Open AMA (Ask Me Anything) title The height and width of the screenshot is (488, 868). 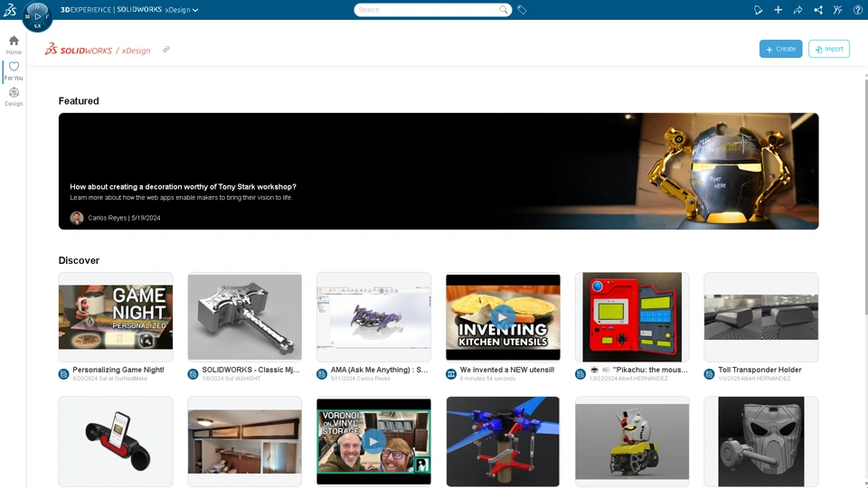tap(379, 370)
